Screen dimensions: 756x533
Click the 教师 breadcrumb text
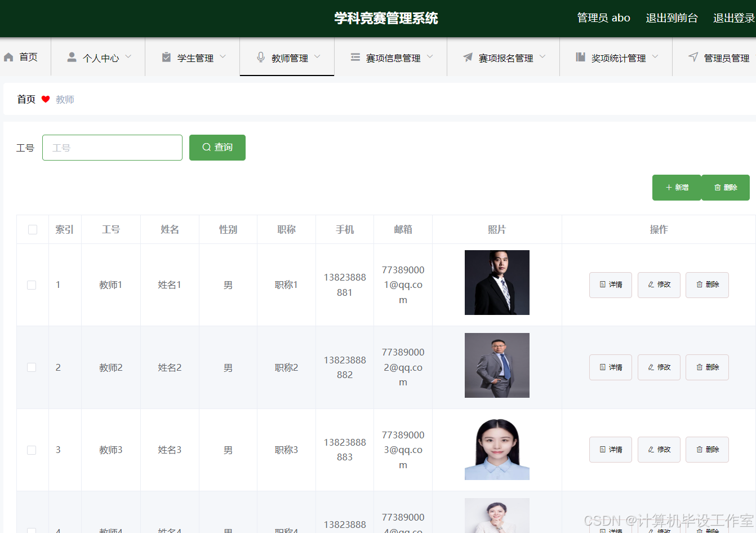coord(65,99)
